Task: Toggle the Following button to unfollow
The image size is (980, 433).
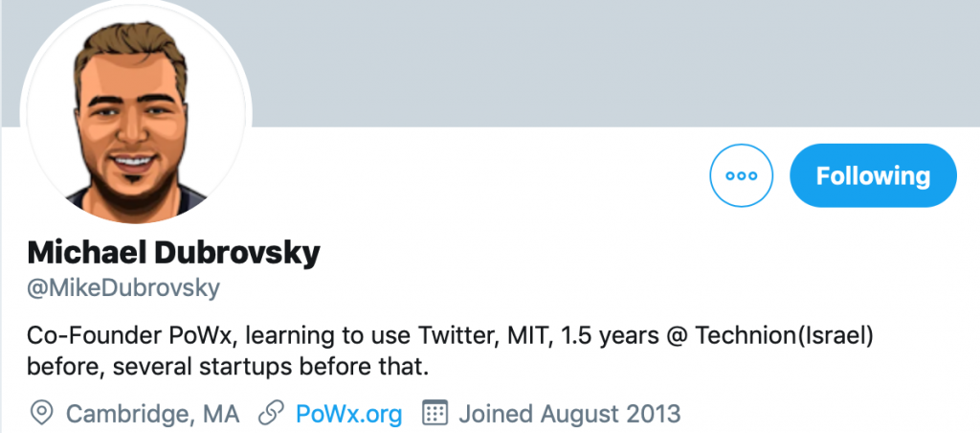Action: [x=872, y=175]
